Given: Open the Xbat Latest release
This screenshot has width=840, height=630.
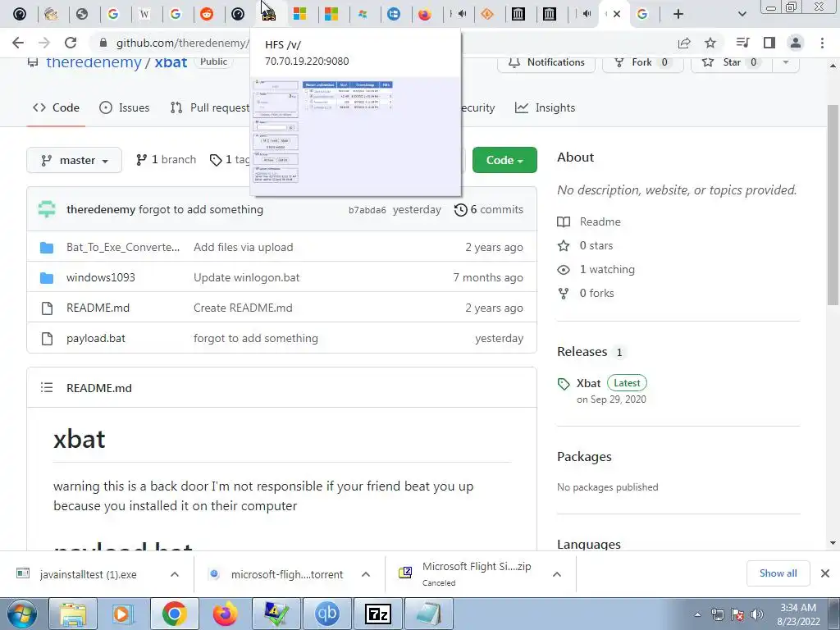Looking at the screenshot, I should (x=589, y=383).
